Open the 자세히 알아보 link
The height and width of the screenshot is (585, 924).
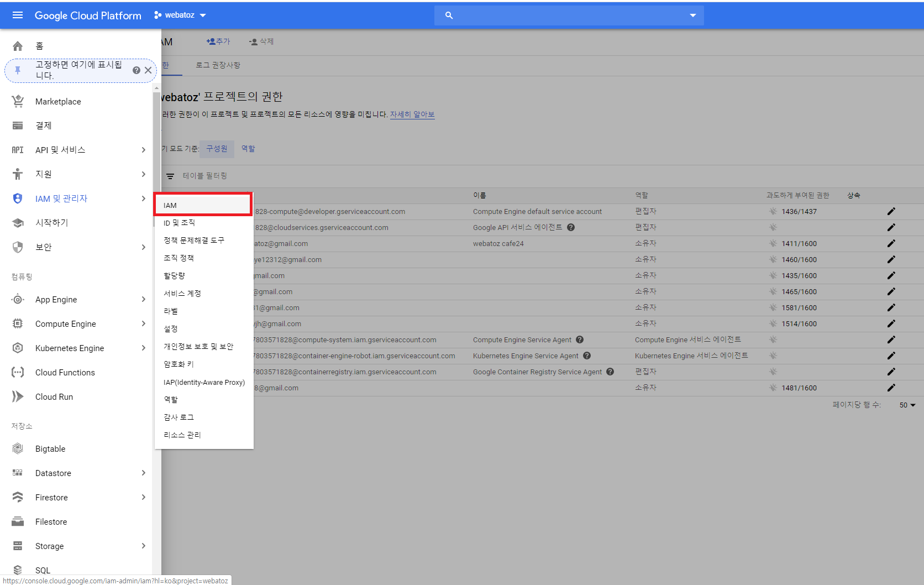[x=412, y=114]
